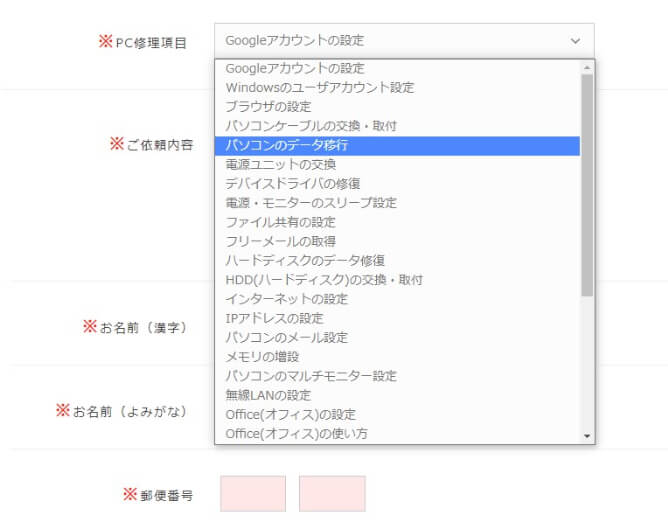
Task: Select Windowsのユーザアカウント設定 option
Action: [x=397, y=87]
